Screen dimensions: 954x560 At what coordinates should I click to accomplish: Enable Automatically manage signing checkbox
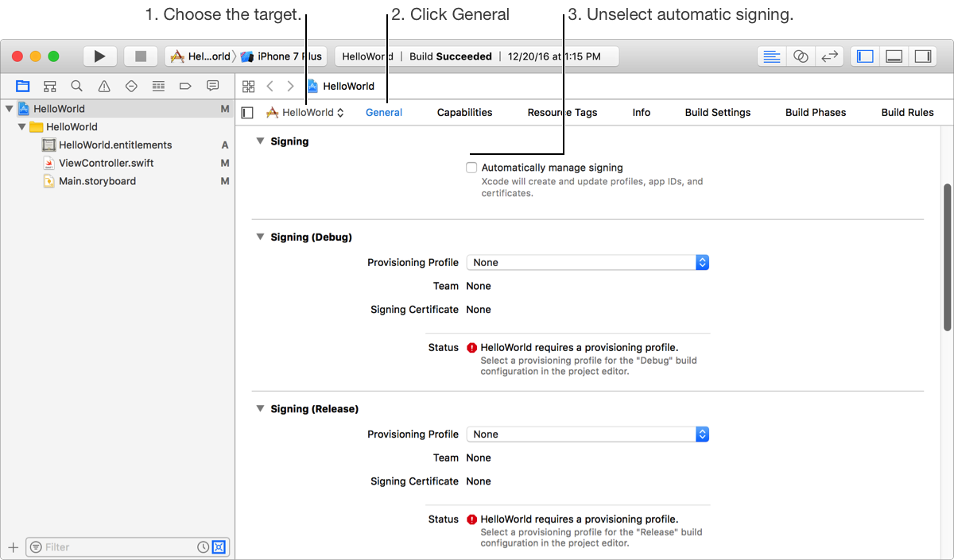point(471,168)
